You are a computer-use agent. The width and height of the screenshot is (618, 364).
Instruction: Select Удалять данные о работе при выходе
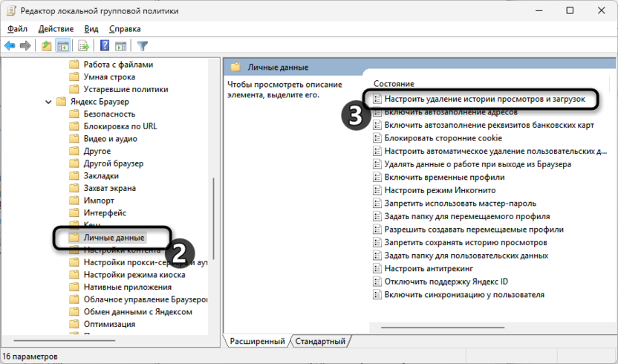click(478, 164)
